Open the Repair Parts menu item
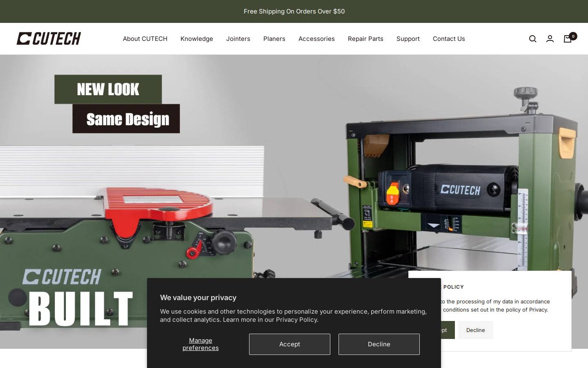The image size is (588, 368). click(x=365, y=39)
